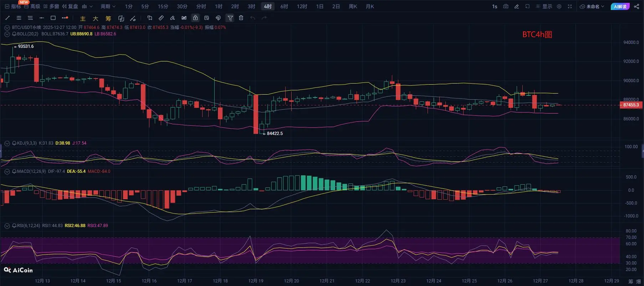The image size is (644, 286).
Task: Toggle the RSI alert bell icon
Action: click(14, 226)
